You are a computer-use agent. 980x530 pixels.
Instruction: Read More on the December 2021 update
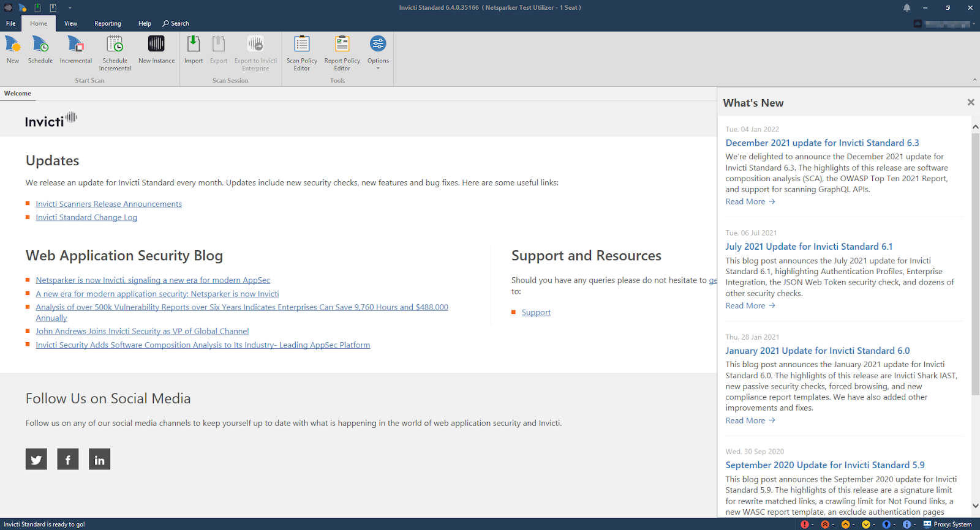[750, 201]
